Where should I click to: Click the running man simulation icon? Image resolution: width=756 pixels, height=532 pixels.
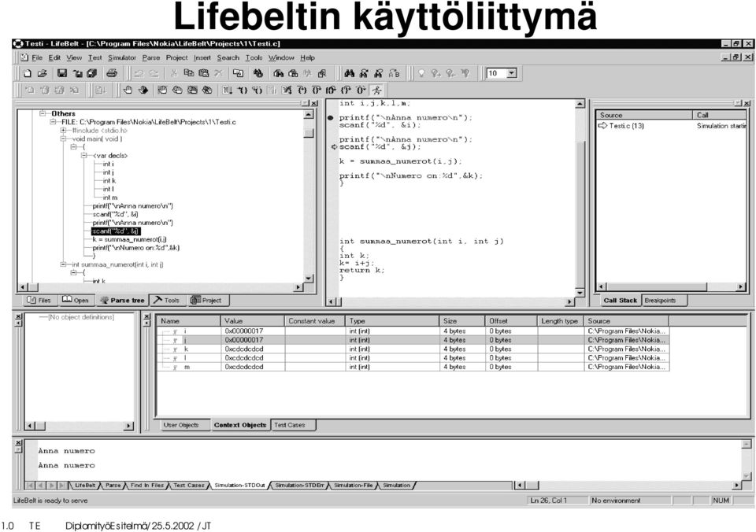click(x=376, y=91)
